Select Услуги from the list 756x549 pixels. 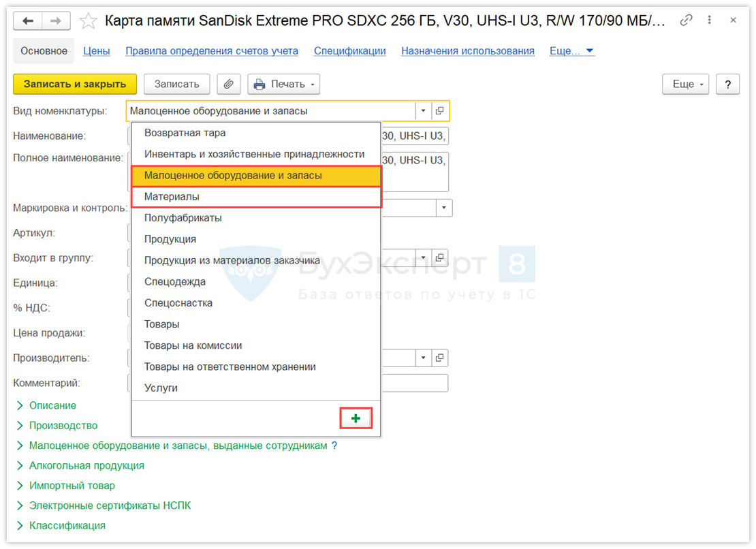point(256,388)
